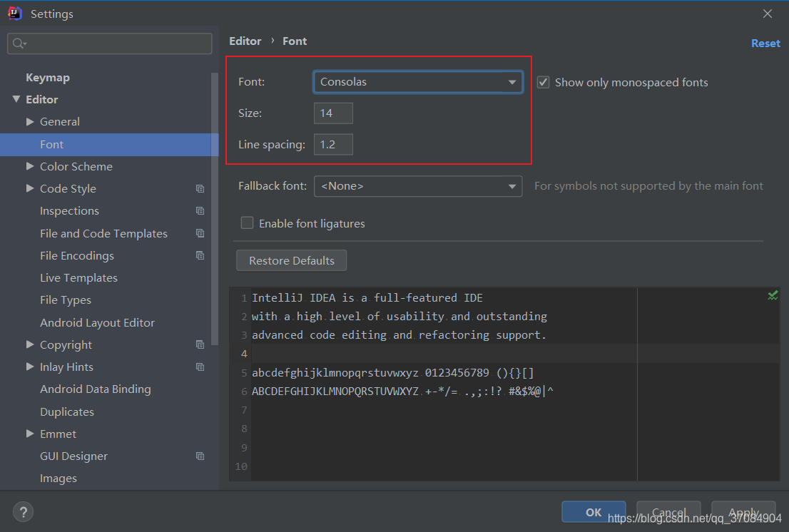
Task: Click the project-level icon beside Inspections
Action: 200,210
